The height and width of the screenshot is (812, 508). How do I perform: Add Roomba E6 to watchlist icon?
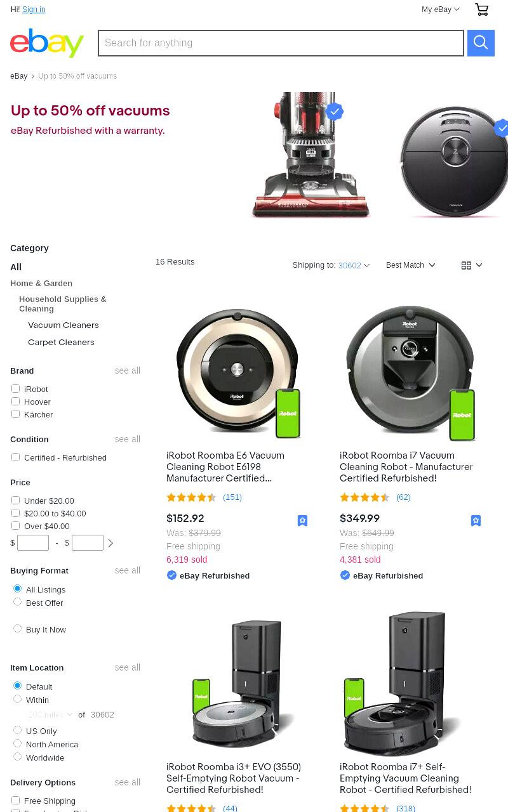point(302,520)
